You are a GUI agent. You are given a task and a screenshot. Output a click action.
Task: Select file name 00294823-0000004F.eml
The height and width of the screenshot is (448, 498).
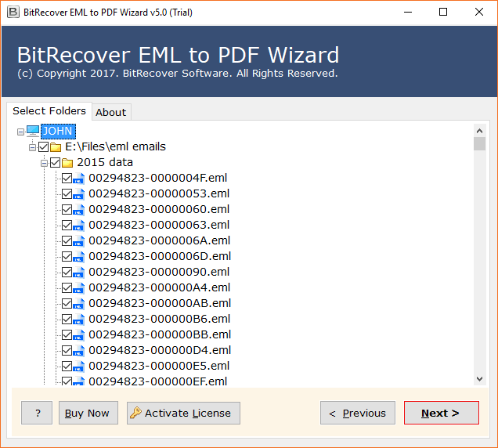coord(158,178)
